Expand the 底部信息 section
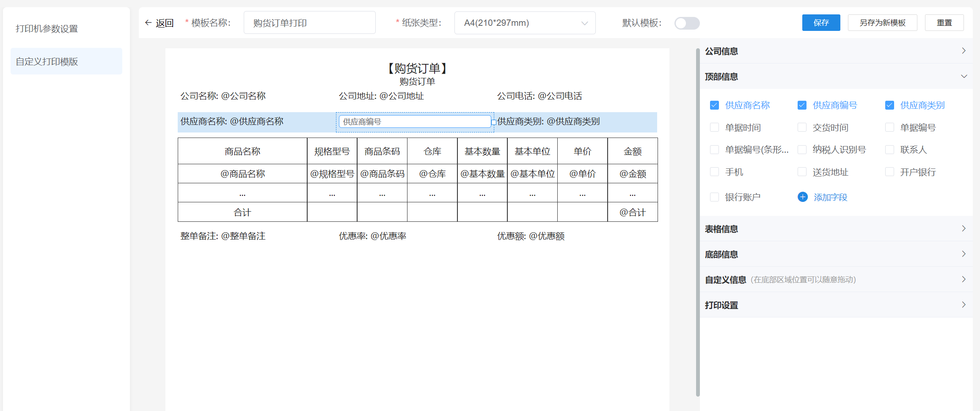This screenshot has width=980, height=411. coord(836,254)
